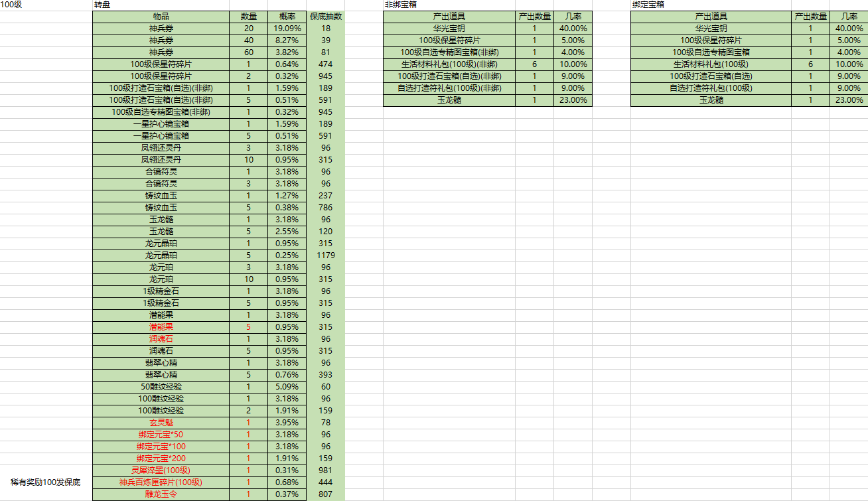Image resolution: width=868 pixels, height=501 pixels.
Task: Click the 444 guarantee draws cell
Action: (325, 482)
